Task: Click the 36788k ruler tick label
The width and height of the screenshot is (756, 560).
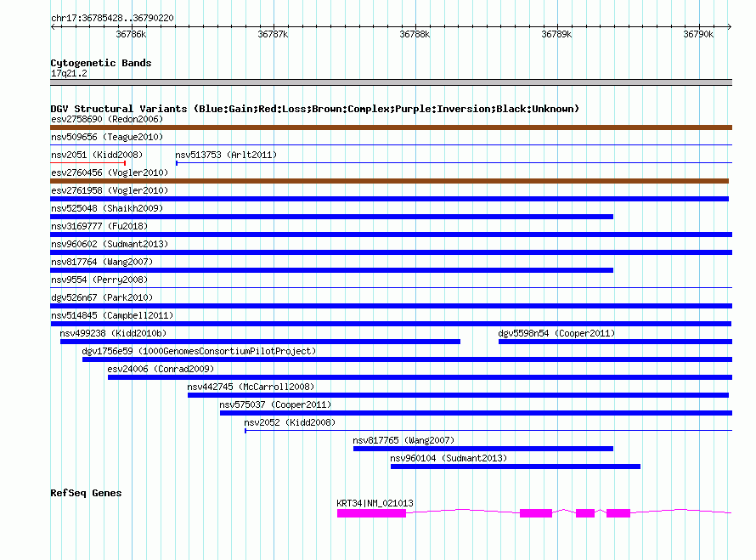Action: pos(415,34)
